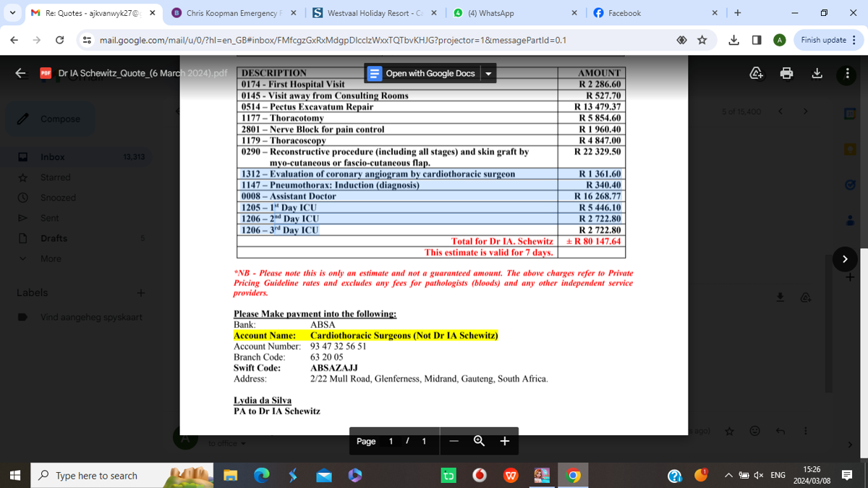Reload the current page
The width and height of the screenshot is (868, 488).
pos(60,41)
